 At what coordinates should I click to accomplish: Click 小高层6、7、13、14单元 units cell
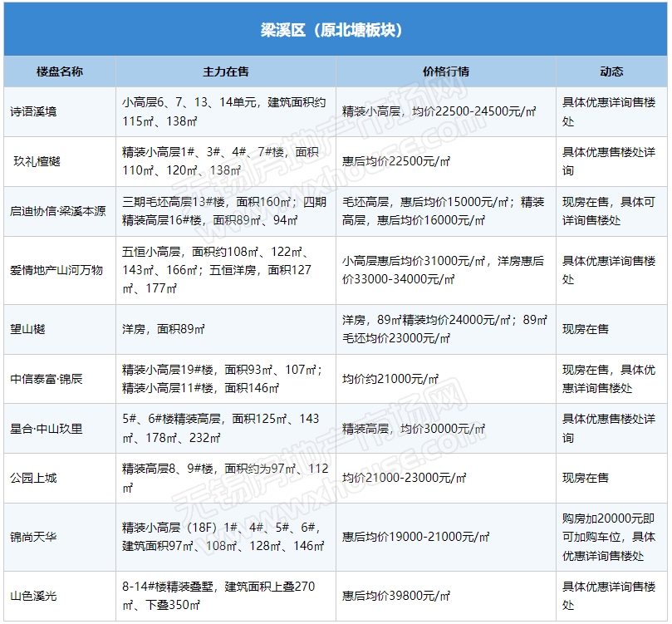click(x=224, y=112)
